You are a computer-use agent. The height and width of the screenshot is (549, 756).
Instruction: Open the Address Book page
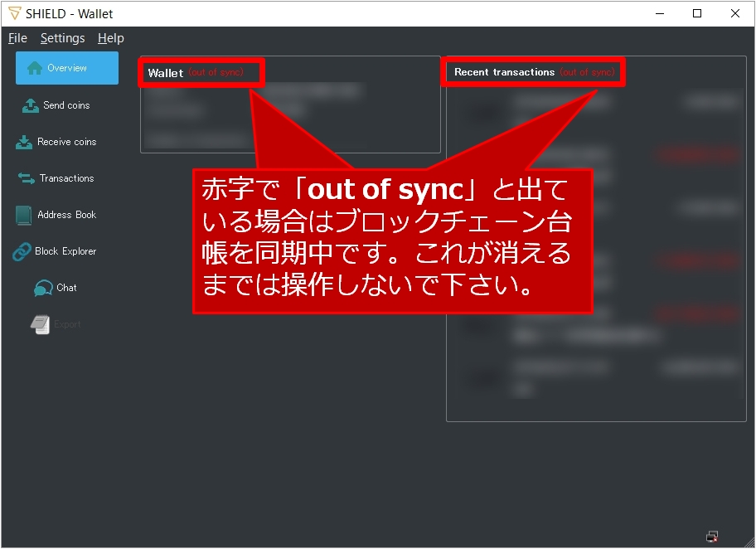[67, 215]
